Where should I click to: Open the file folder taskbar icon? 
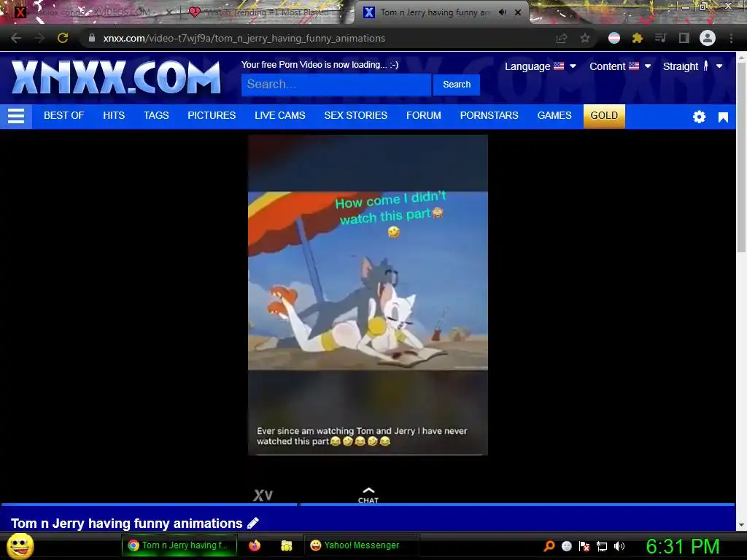point(286,545)
